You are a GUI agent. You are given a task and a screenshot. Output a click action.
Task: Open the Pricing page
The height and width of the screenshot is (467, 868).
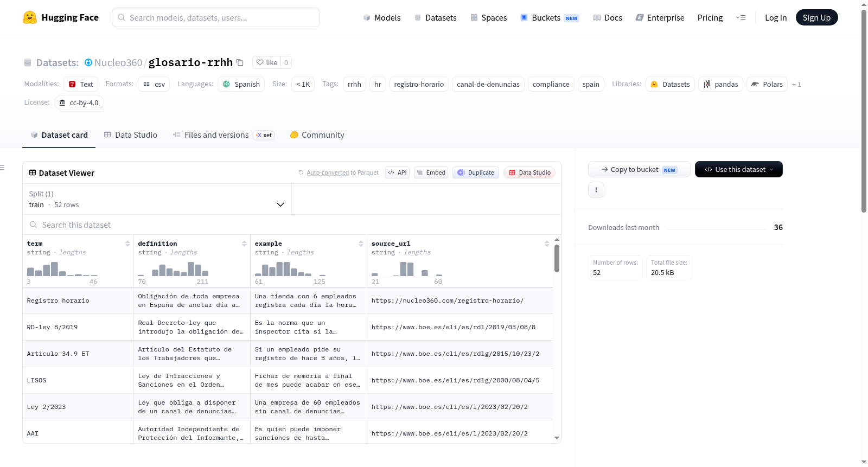710,18
